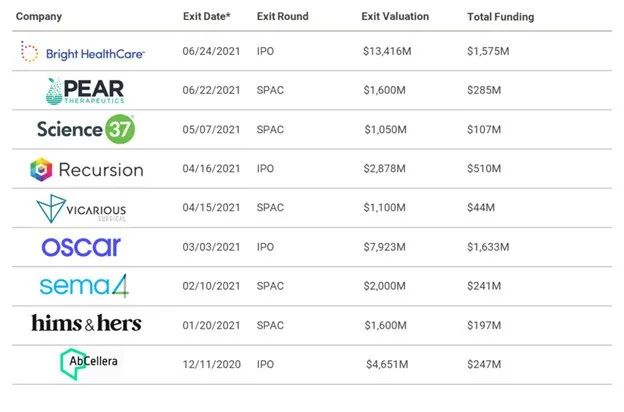Open the Science 37 logo
This screenshot has height=412, width=624.
[86, 129]
